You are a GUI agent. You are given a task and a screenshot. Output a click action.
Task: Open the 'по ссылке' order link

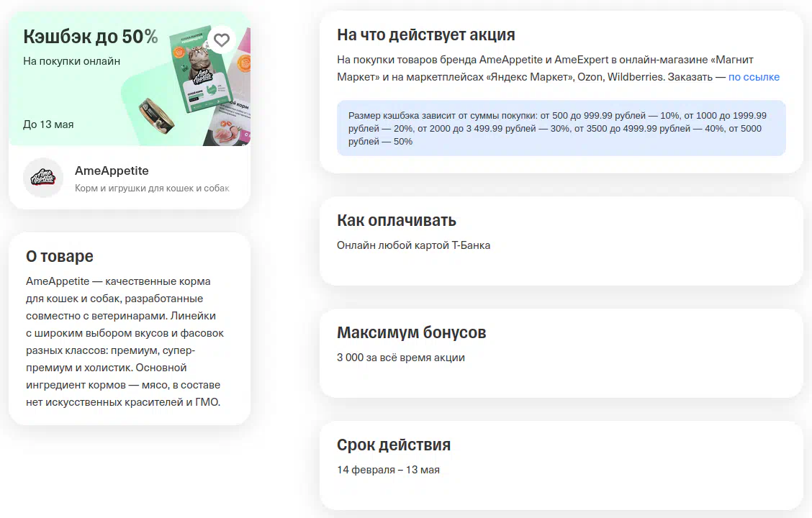[753, 77]
